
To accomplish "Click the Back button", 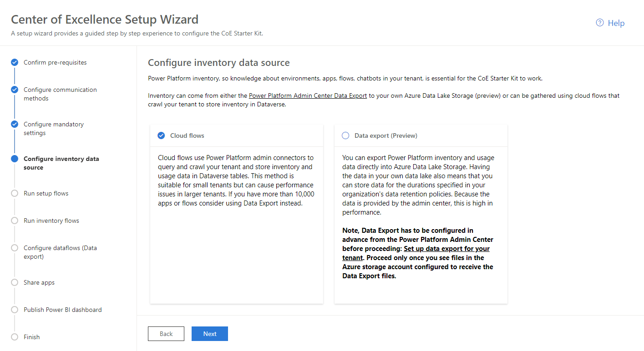I will tap(166, 334).
